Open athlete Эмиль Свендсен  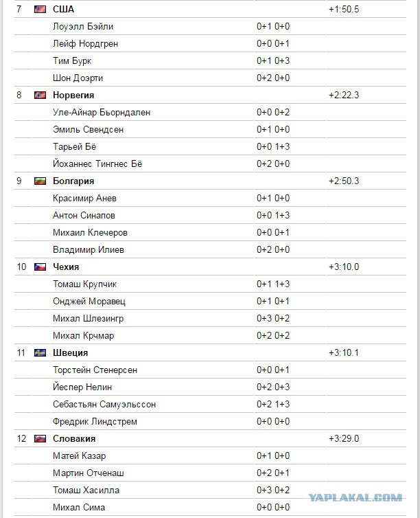(x=88, y=129)
